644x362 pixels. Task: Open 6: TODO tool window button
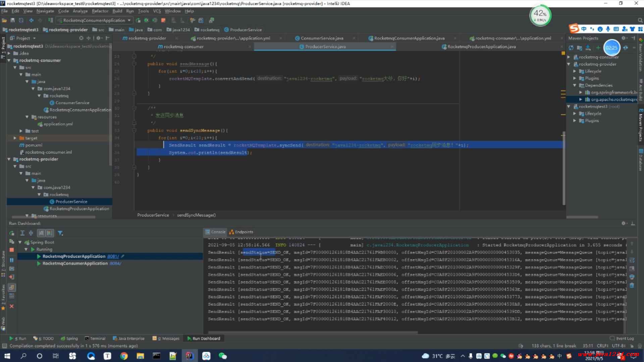pos(44,339)
